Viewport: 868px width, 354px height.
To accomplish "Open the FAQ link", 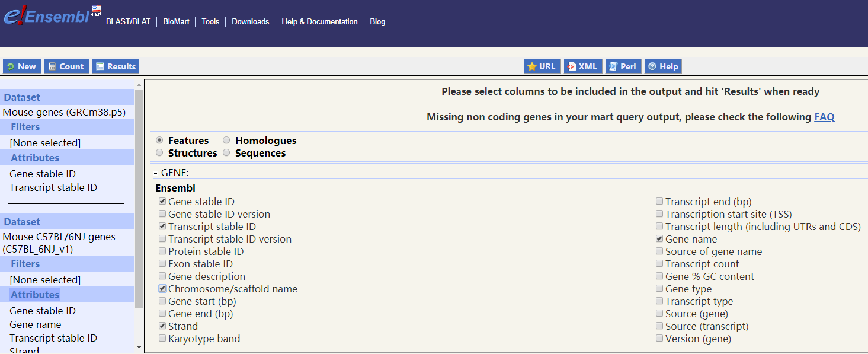I will click(x=824, y=117).
